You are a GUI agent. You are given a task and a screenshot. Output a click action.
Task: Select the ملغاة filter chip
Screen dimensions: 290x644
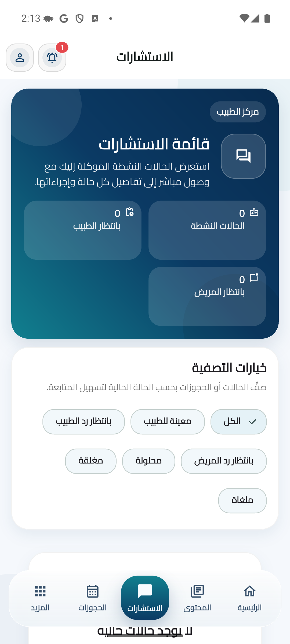click(x=242, y=500)
